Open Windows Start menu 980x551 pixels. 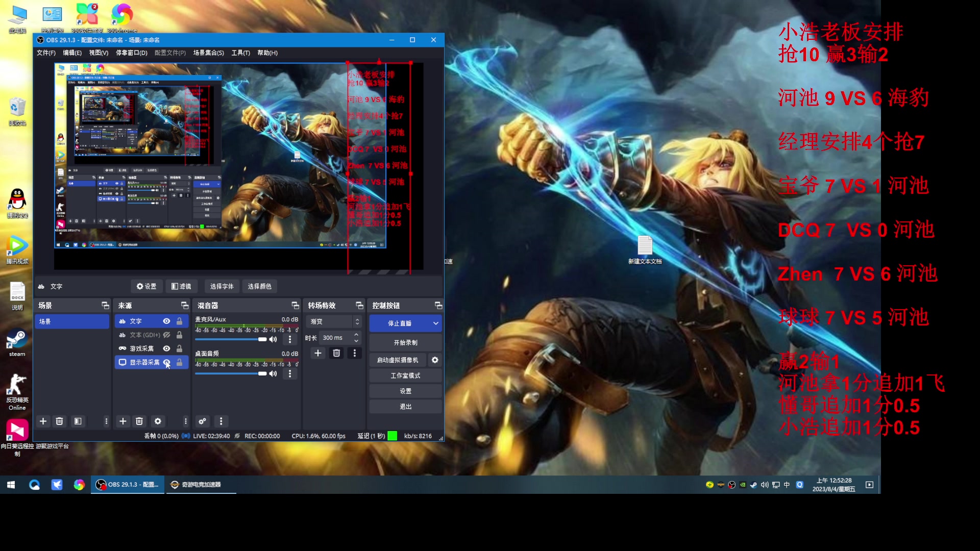[x=11, y=485]
